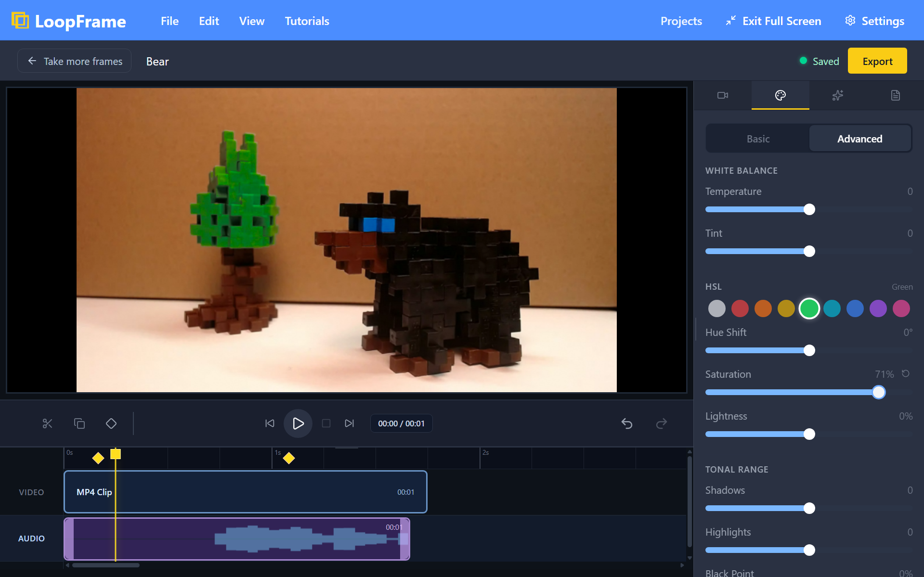Open the Edit menu

(x=208, y=21)
